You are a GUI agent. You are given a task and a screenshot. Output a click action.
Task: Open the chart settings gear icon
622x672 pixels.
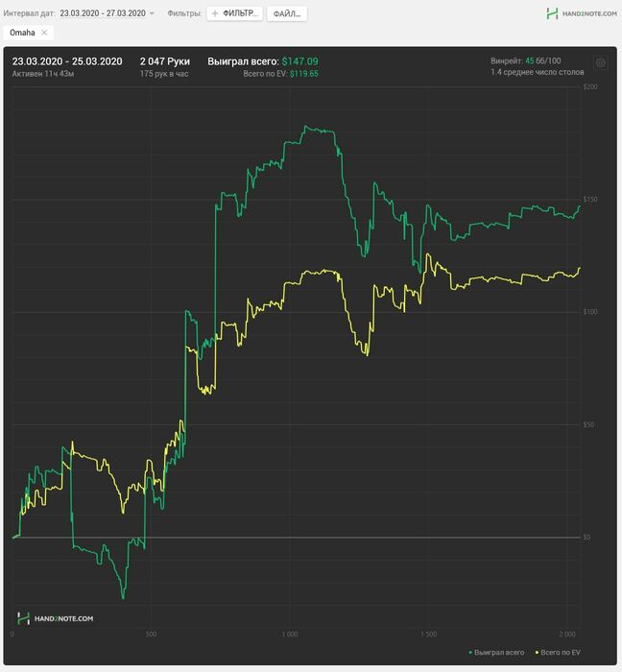click(x=601, y=63)
